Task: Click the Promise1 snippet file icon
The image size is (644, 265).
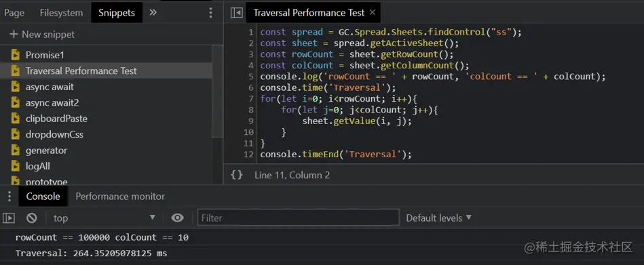Action: click(15, 55)
